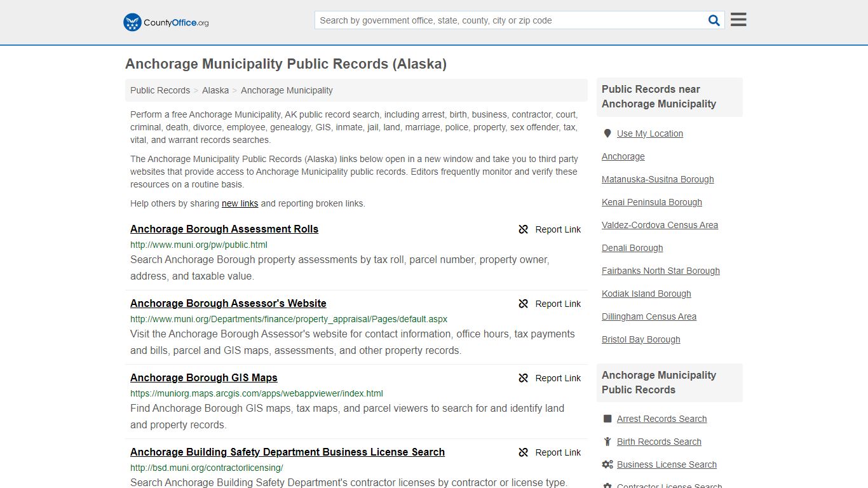Report link for Business License Search
This screenshot has width=868, height=488.
[x=558, y=452]
